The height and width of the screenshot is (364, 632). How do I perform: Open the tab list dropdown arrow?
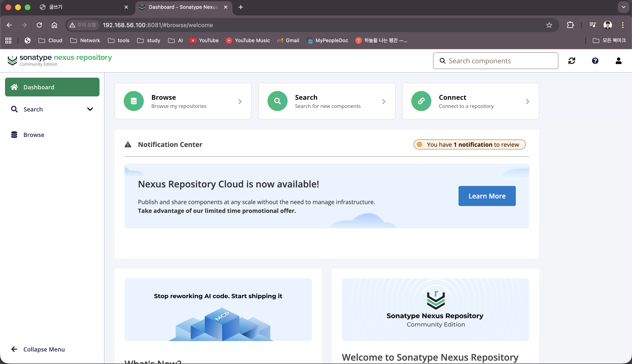click(623, 7)
